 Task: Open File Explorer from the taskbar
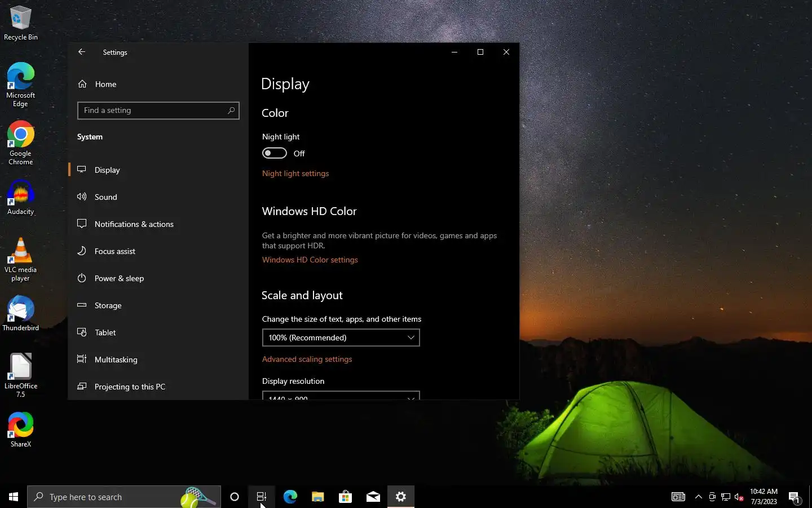click(317, 497)
